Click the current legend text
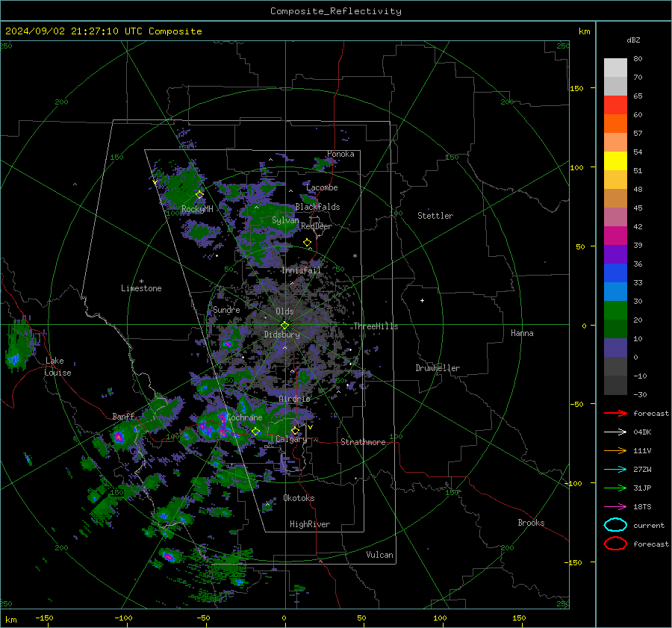This screenshot has height=628, width=672. tap(649, 526)
